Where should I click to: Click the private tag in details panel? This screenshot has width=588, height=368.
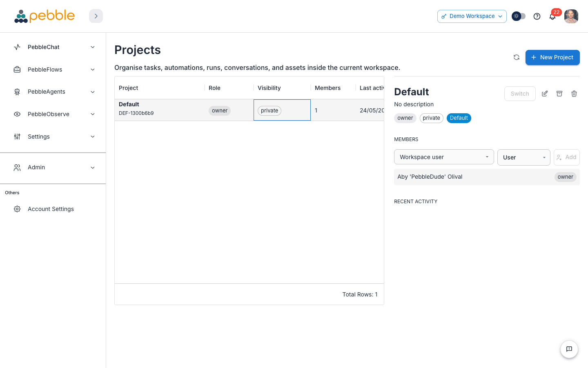click(432, 118)
